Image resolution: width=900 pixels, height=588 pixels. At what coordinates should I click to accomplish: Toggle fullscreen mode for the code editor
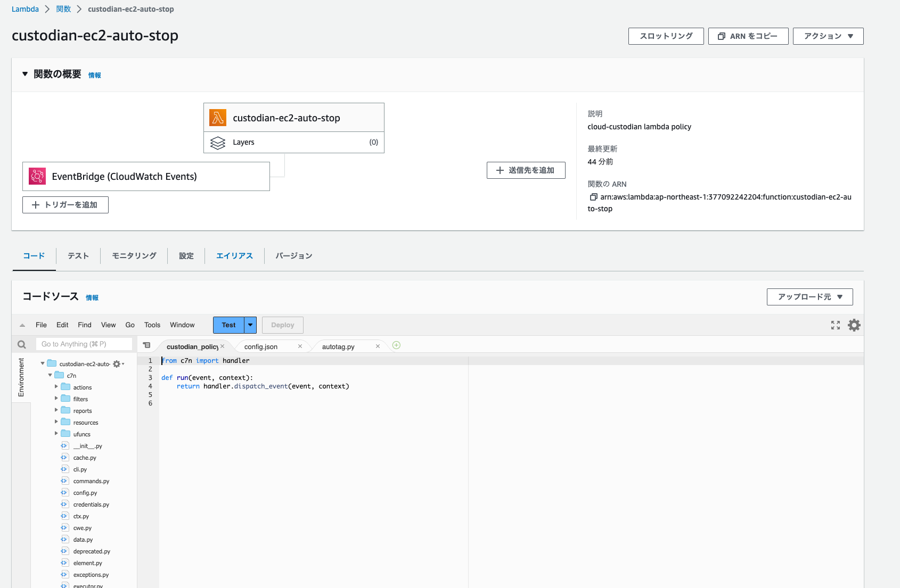(x=836, y=325)
